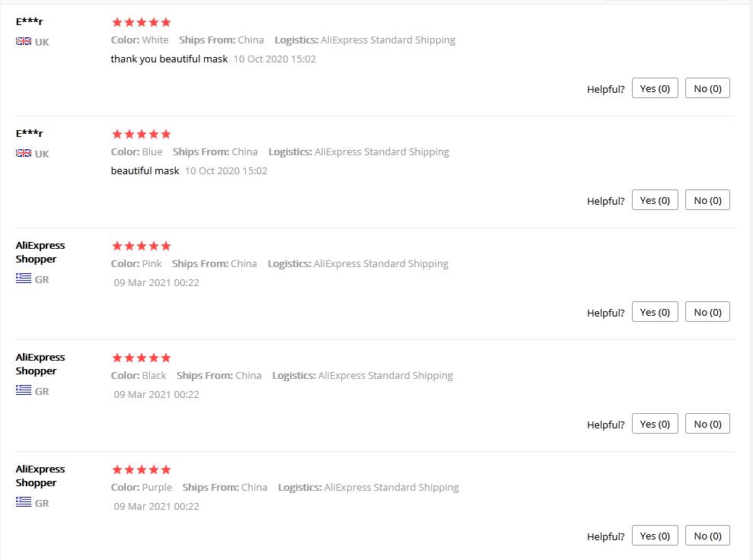Vote Yes on the Purple color review
This screenshot has width=753, height=560.
(x=655, y=536)
